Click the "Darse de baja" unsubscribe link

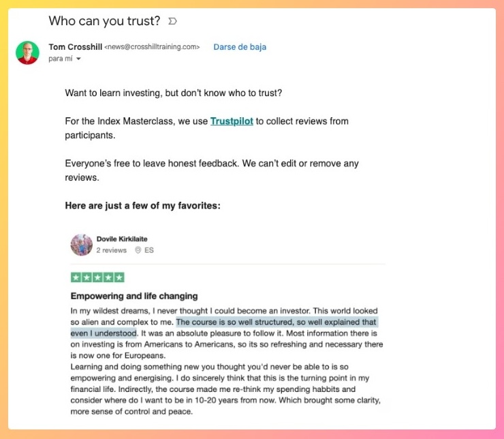240,47
